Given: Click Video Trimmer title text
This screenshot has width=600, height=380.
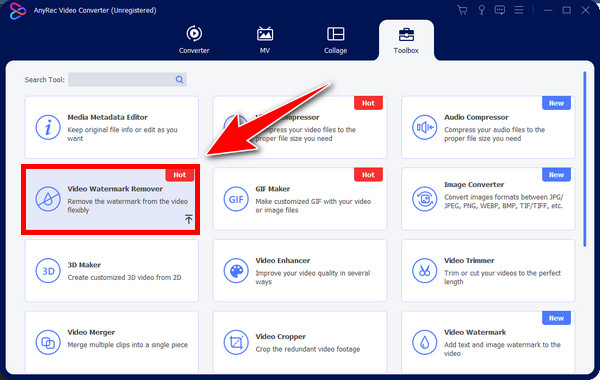Looking at the screenshot, I should point(469,261).
